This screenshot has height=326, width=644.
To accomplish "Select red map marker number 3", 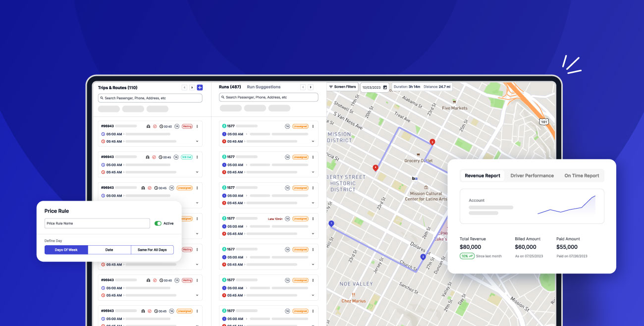I will (432, 142).
